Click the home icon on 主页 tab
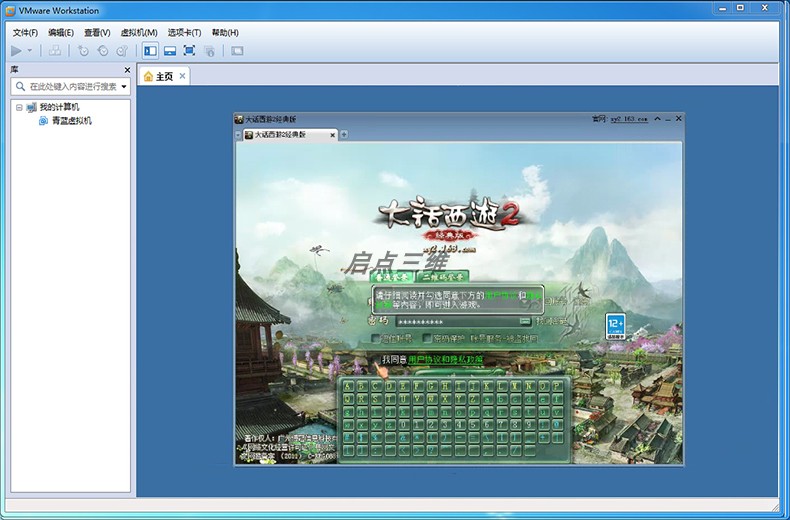Viewport: 790px width, 520px height. point(148,76)
